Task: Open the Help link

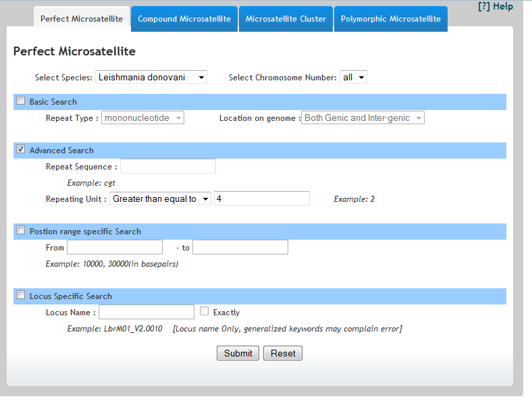Action: pos(495,7)
